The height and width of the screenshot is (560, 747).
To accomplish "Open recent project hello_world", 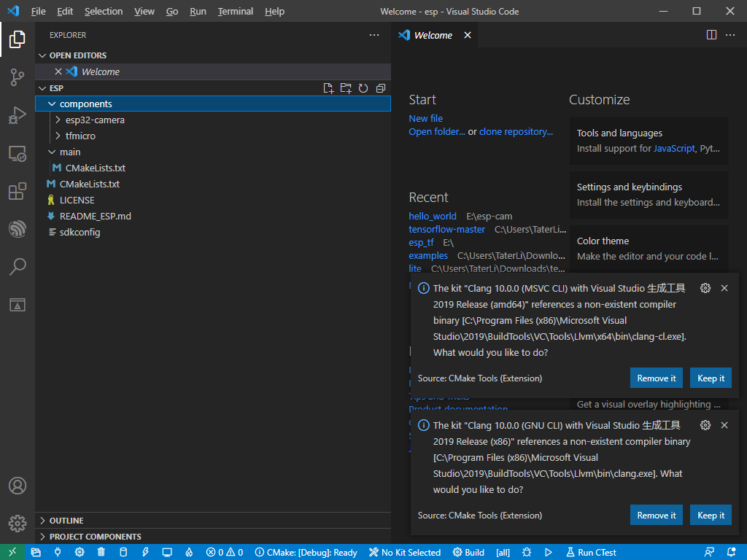I will tap(433, 216).
